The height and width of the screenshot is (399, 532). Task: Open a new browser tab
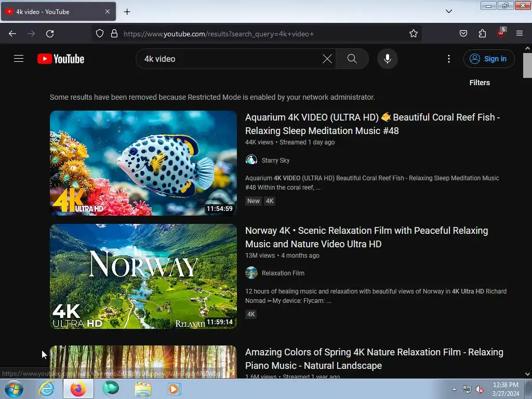coord(127,12)
